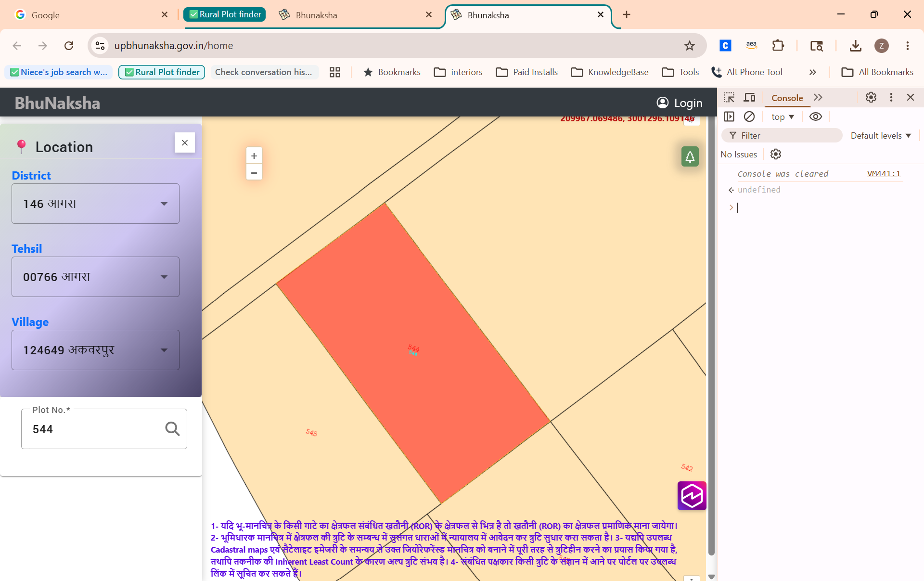Zoom in the map with plus button
Image resolution: width=924 pixels, height=581 pixels.
point(254,156)
